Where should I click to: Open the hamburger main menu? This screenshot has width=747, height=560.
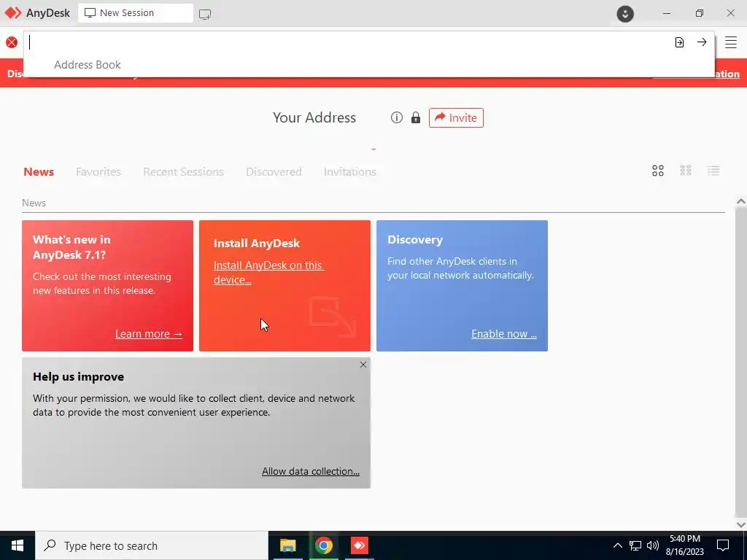[x=731, y=42]
